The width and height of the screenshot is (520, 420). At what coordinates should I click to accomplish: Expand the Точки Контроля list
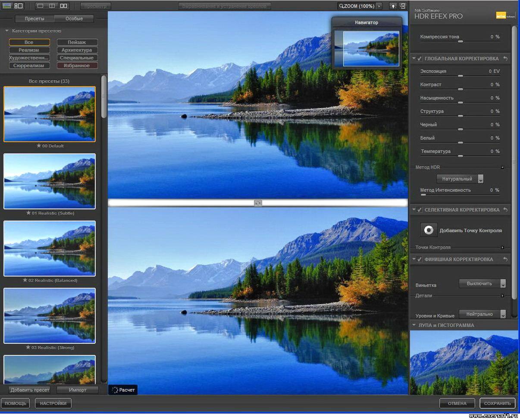tap(502, 247)
